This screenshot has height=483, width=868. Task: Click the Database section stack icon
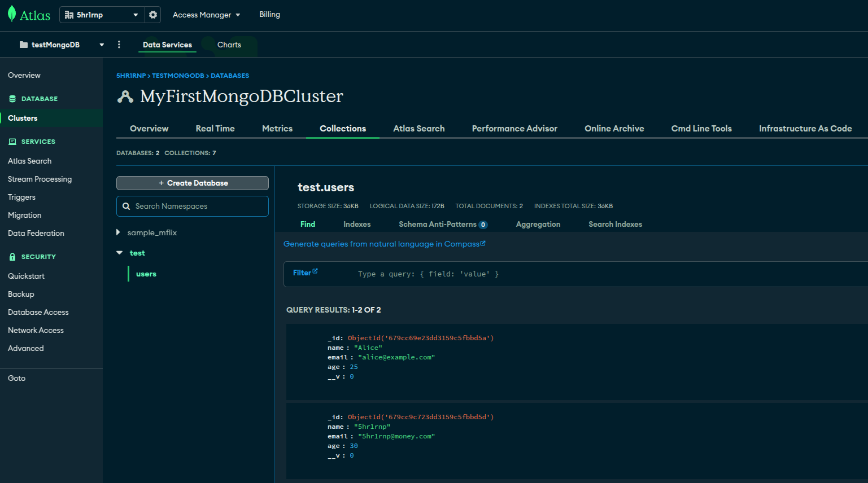[x=12, y=99]
